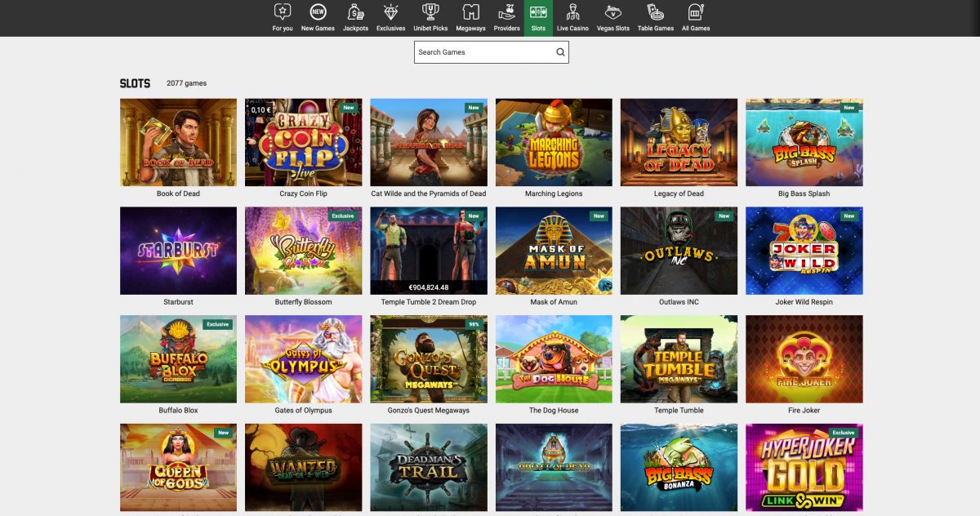Open the Temple Tumble Megaways thumbnail
Viewport: 980px width, 516px height.
(679, 359)
